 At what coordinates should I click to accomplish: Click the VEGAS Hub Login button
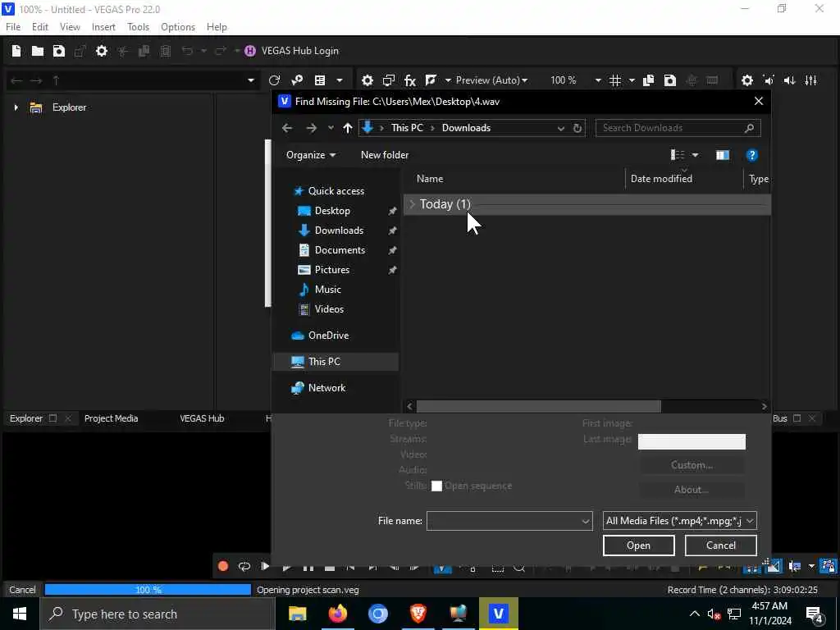[x=292, y=51]
